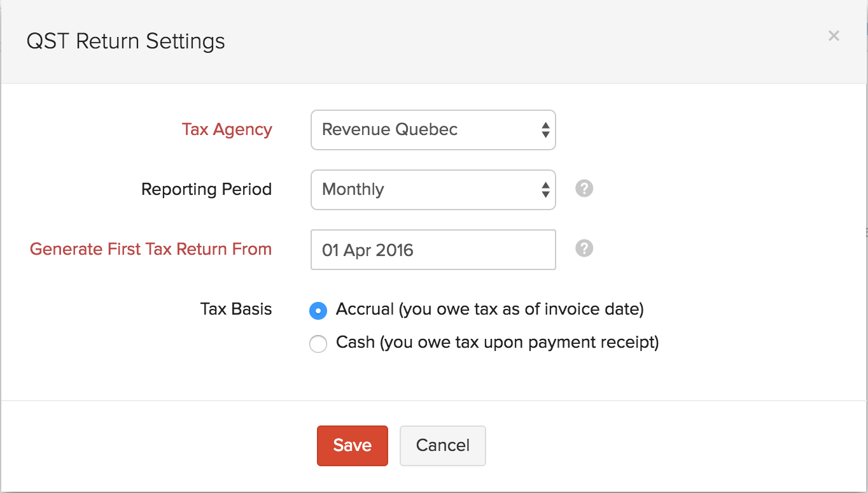The image size is (868, 493).
Task: Click the arrows on the Revenue Quebec select
Action: pos(545,130)
